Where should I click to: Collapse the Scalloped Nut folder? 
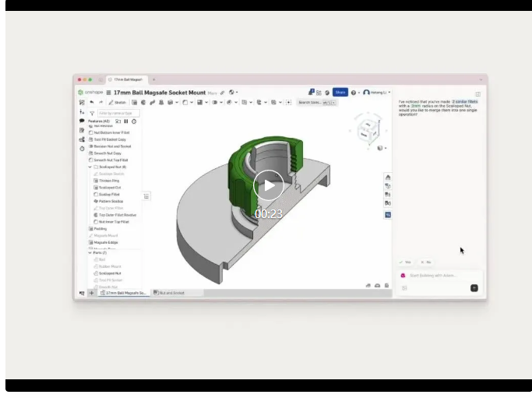[90, 167]
